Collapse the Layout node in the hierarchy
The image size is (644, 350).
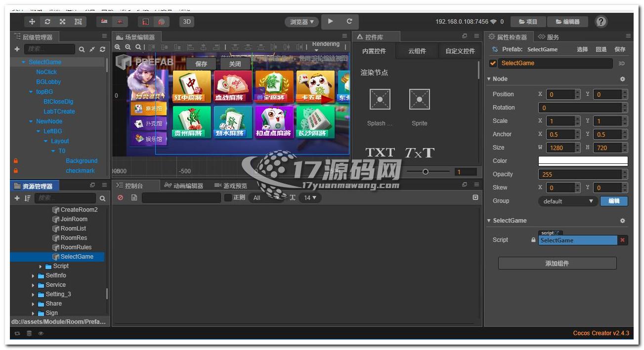[x=46, y=141]
